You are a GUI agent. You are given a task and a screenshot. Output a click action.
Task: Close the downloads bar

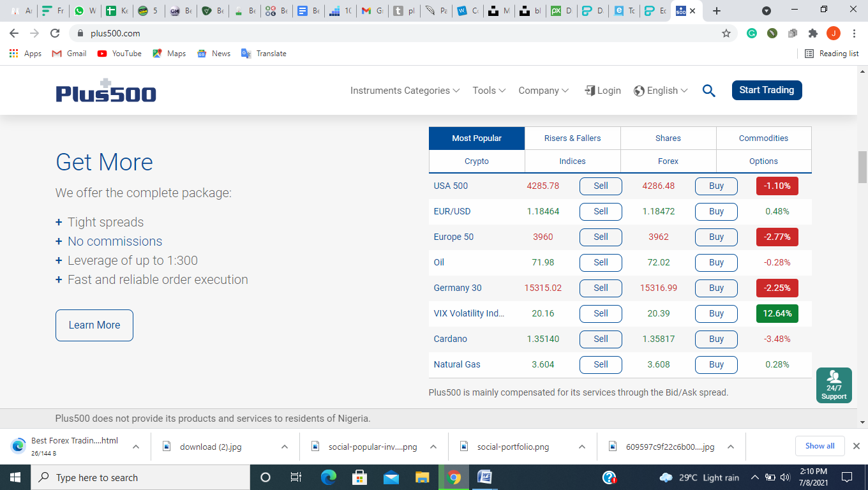click(x=857, y=446)
